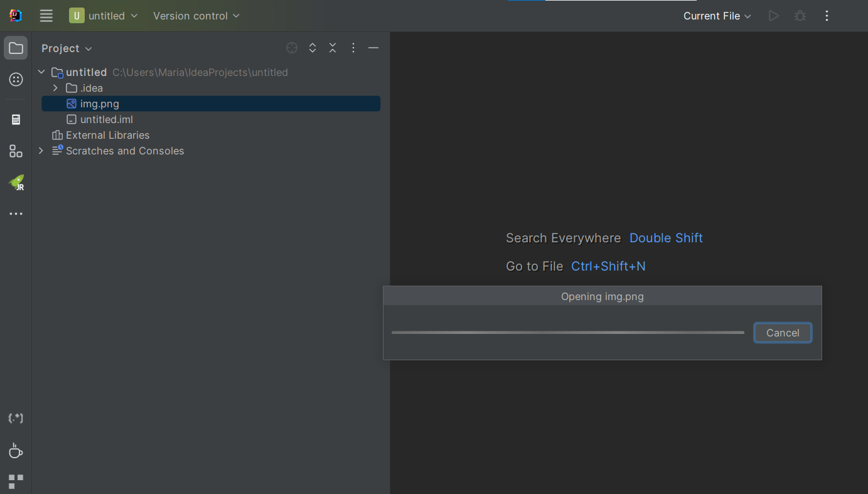Select files with opened editor tabs using target icon
This screenshot has width=868, height=494.
pos(291,48)
